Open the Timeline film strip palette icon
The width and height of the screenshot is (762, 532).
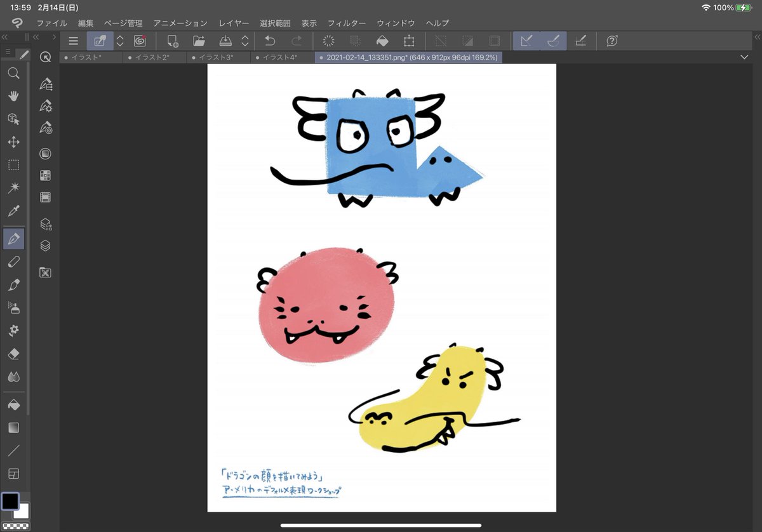coord(45,197)
